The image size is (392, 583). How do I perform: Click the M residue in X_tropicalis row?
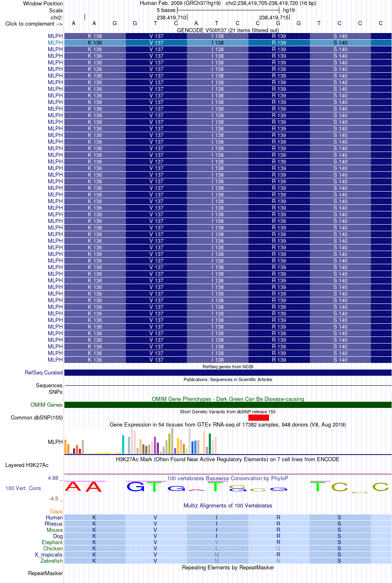217,555
